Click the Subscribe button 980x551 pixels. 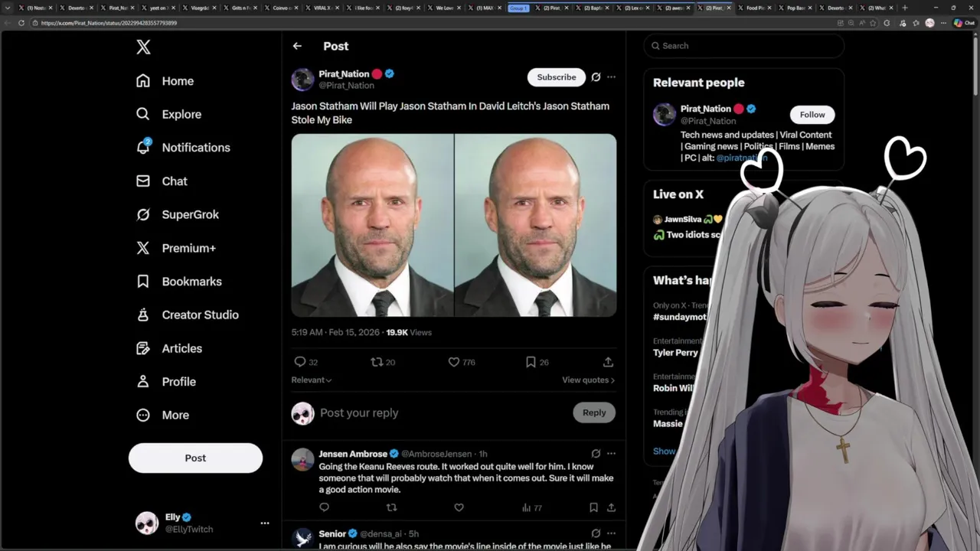pyautogui.click(x=557, y=77)
